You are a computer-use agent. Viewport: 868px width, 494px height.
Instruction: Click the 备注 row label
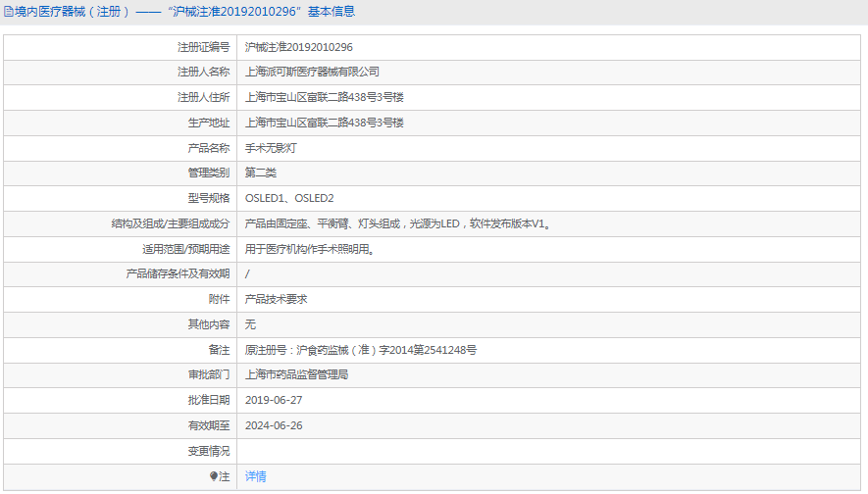coord(219,350)
